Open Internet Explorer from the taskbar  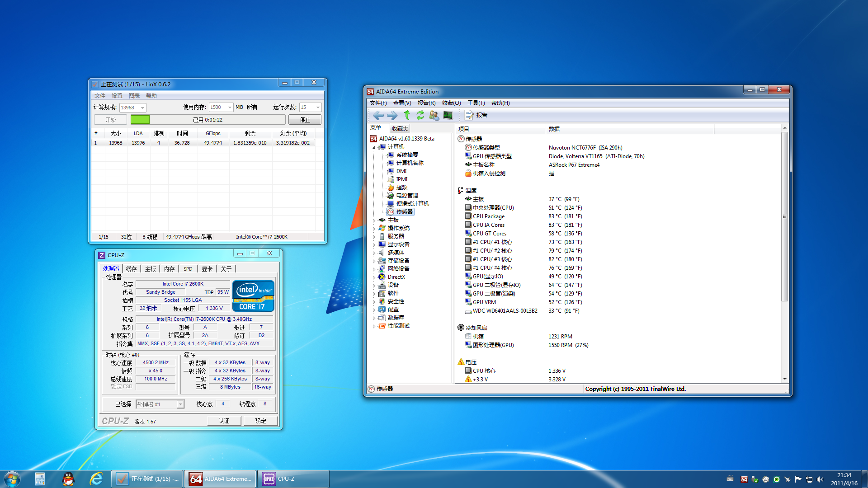[x=96, y=479]
